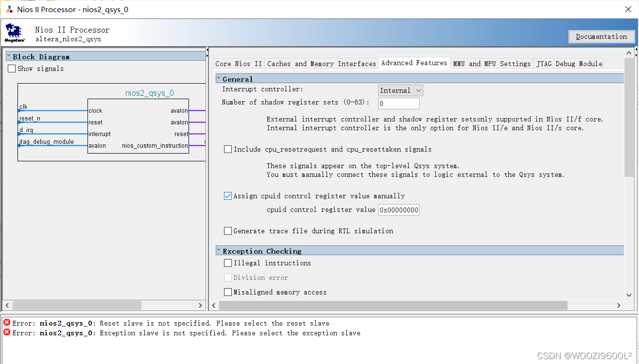Click the nios_custom_instruction port label
Viewport: 639px width, 364px height.
click(x=155, y=146)
